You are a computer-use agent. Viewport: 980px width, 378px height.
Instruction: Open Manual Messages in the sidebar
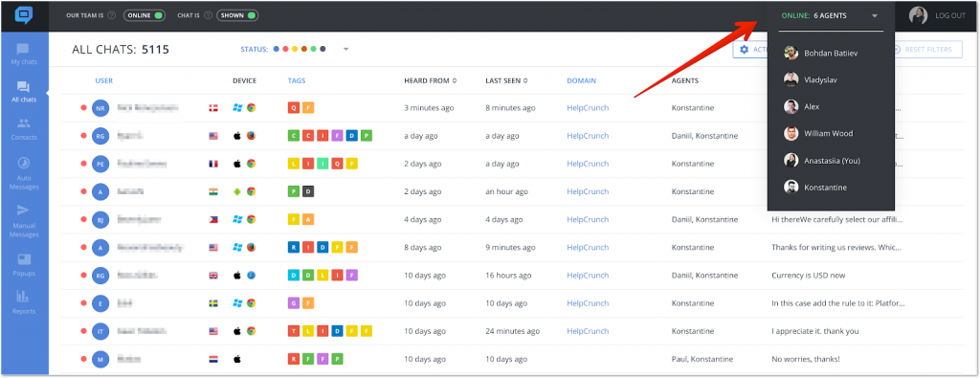coord(24,221)
